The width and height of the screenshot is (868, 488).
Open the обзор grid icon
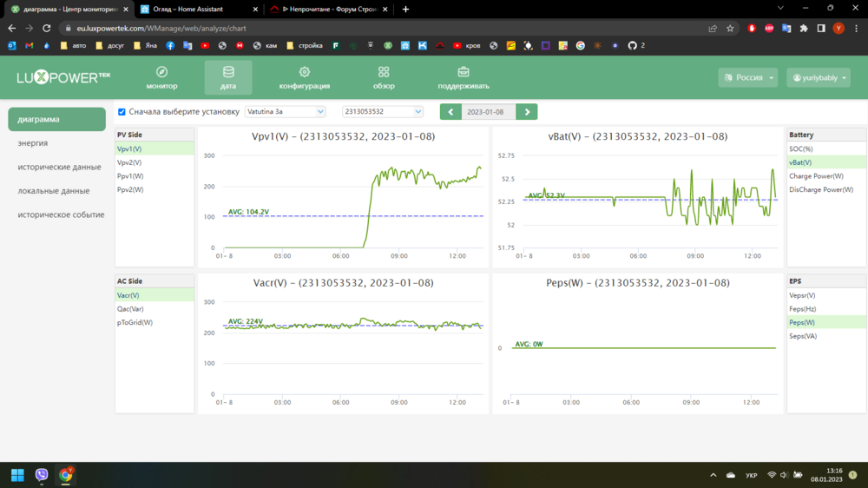(x=384, y=73)
